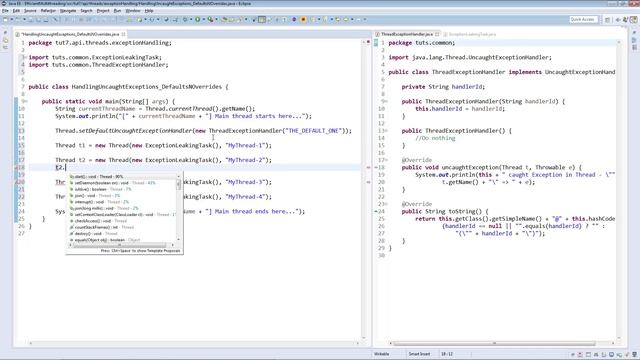The height and width of the screenshot is (360, 640).
Task: Close HandlingUncaughtExceptions_DefaultsNOverrides.java tab
Action: [x=123, y=34]
